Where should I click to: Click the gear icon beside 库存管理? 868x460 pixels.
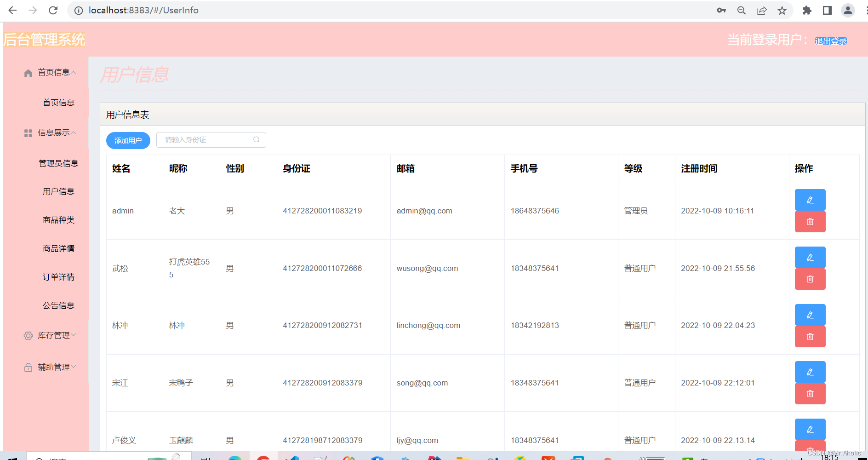(x=28, y=335)
